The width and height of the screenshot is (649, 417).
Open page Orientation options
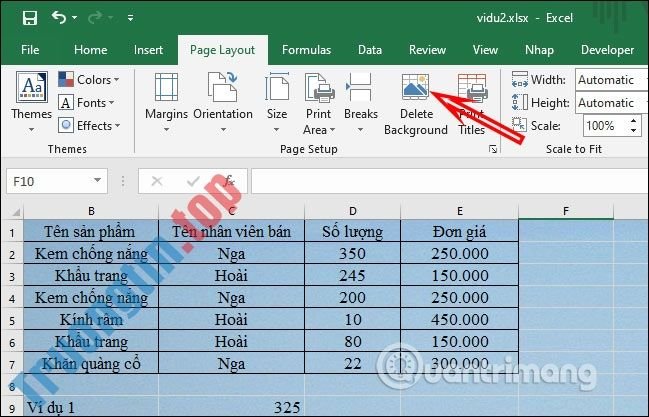click(x=223, y=102)
